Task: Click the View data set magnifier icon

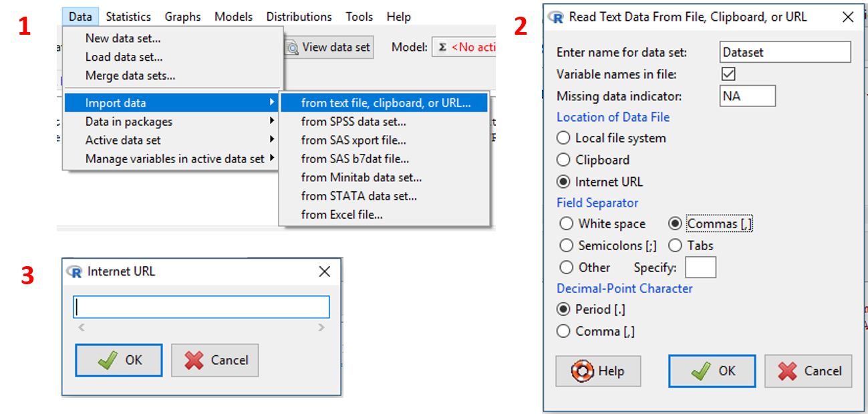Action: coord(293,47)
